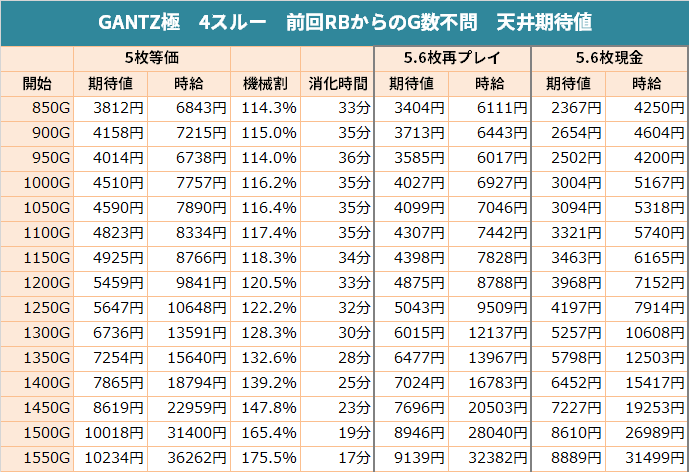Select the 1450G row label

pyautogui.click(x=37, y=409)
